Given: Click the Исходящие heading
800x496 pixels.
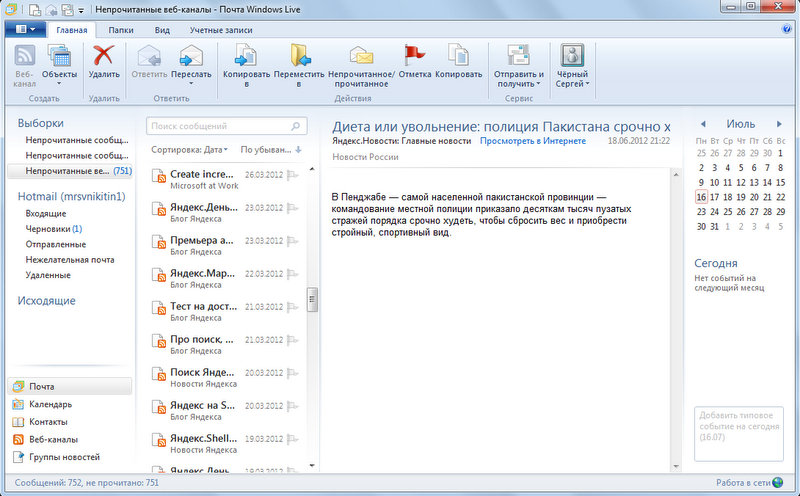Looking at the screenshot, I should (x=46, y=301).
